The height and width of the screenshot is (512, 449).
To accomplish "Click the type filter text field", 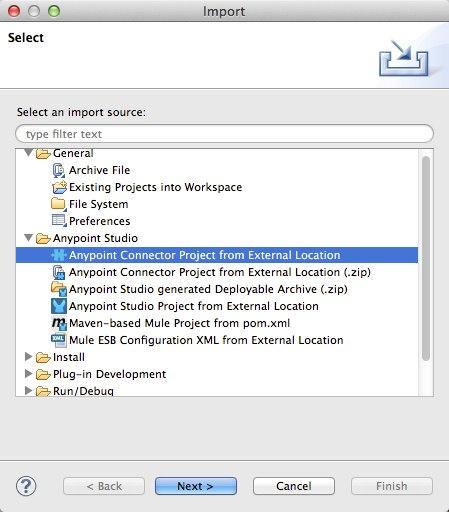I will (224, 134).
